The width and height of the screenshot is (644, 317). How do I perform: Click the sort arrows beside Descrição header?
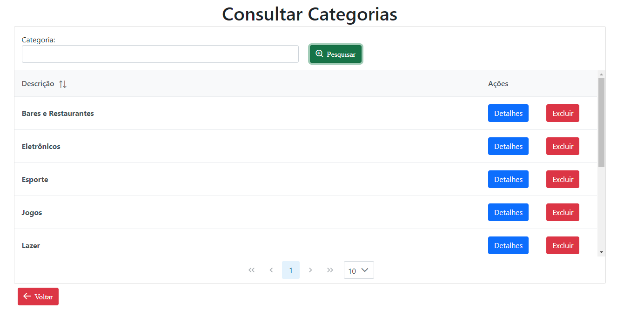(x=63, y=83)
